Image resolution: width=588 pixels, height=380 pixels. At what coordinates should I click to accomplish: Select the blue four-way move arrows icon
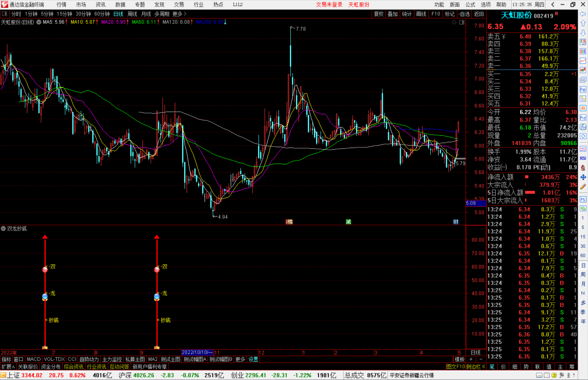click(583, 177)
